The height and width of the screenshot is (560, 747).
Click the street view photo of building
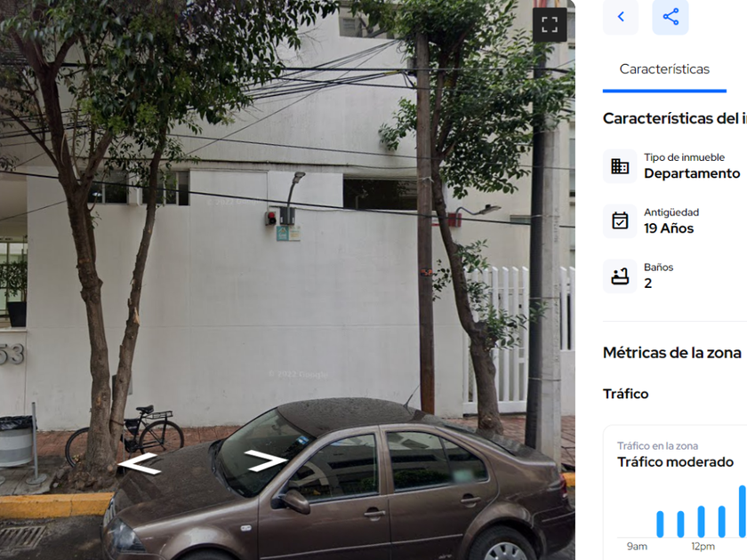(287, 280)
